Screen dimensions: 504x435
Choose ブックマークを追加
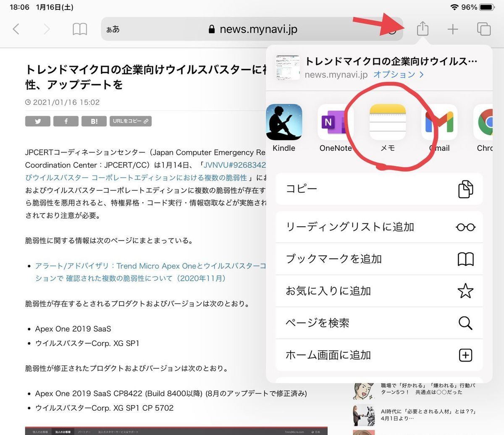pyautogui.click(x=379, y=259)
